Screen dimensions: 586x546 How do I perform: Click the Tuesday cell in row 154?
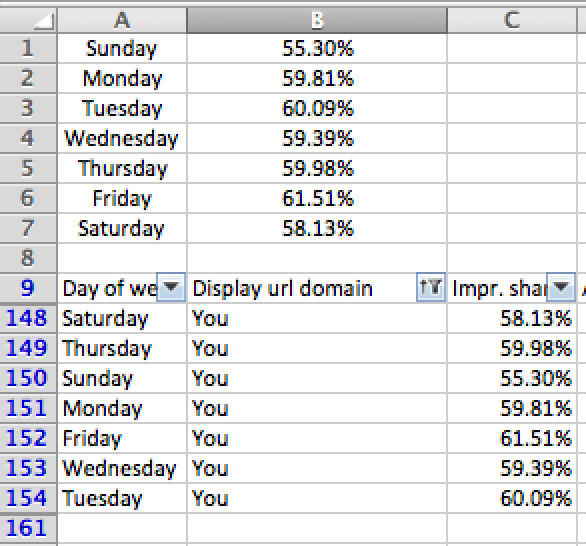[122, 498]
